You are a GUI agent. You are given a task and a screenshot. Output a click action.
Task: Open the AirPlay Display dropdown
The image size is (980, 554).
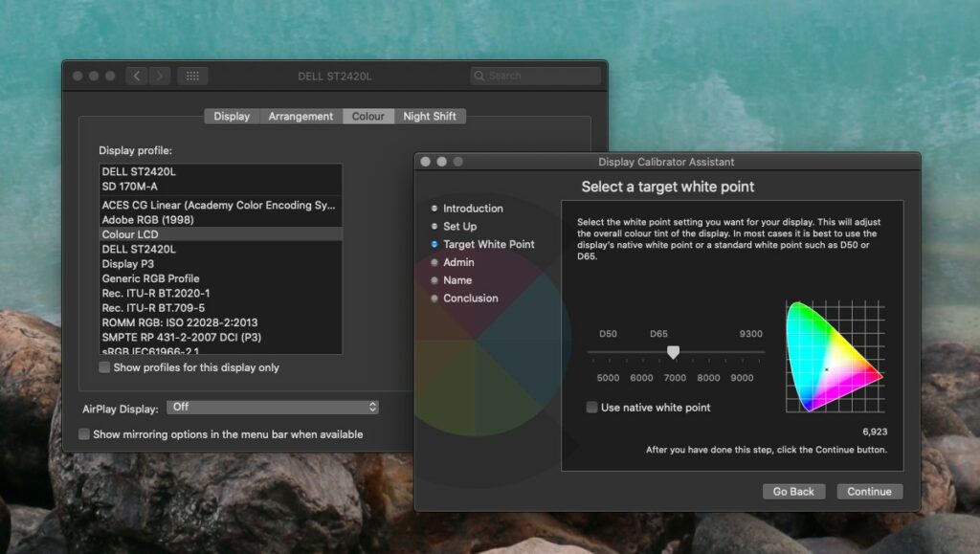(x=273, y=406)
